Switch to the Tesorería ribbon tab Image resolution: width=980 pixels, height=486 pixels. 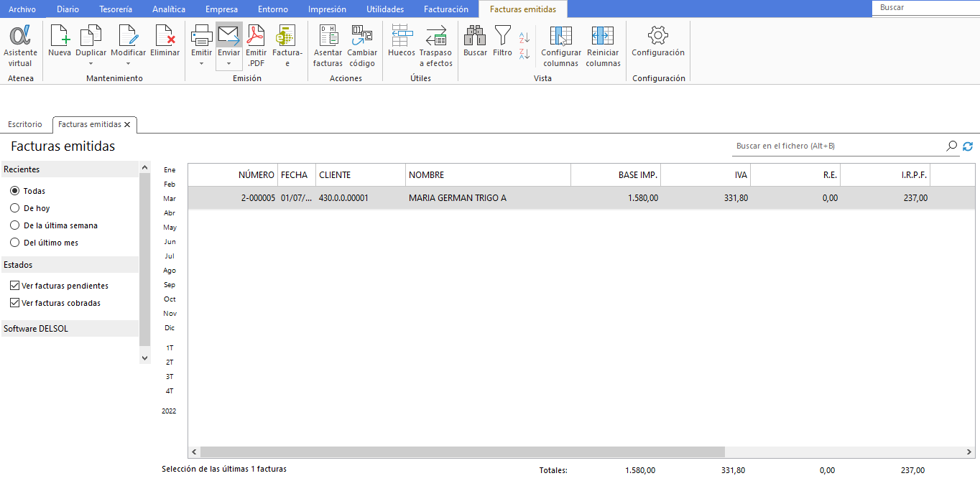(x=116, y=9)
